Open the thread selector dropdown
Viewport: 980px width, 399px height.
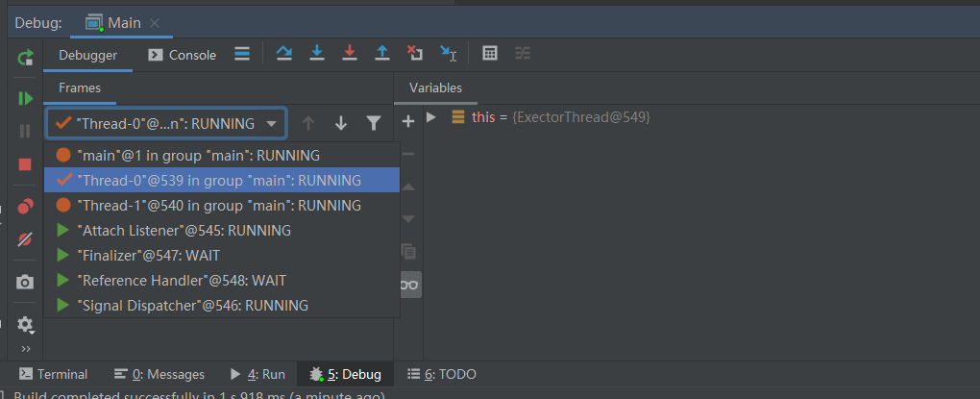(165, 124)
